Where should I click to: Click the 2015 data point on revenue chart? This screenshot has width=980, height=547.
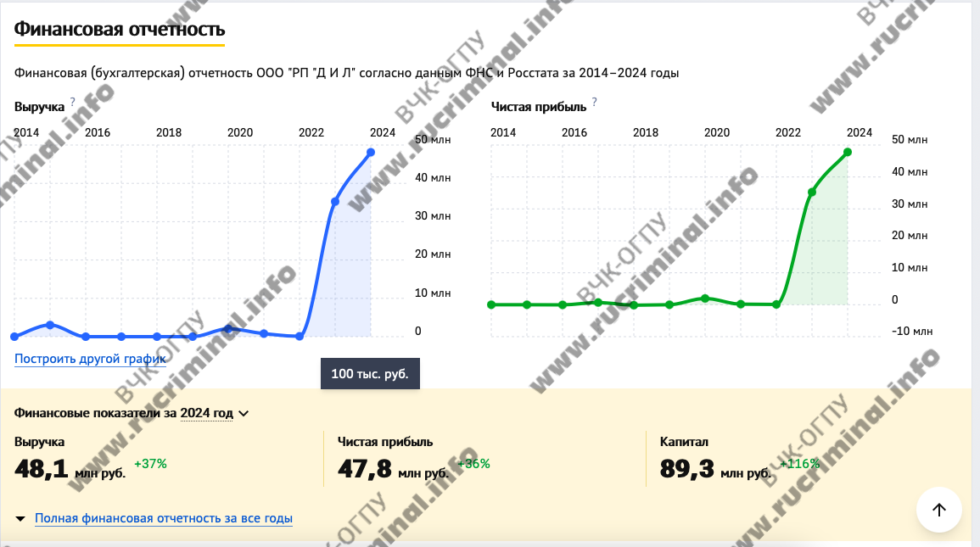click(50, 325)
